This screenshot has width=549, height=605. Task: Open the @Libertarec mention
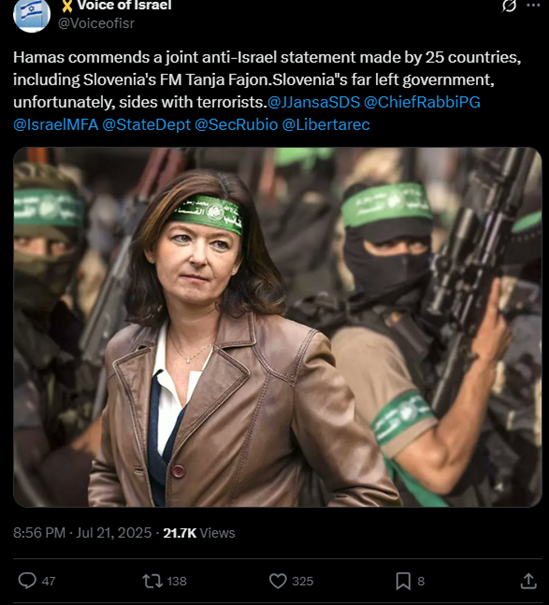326,125
